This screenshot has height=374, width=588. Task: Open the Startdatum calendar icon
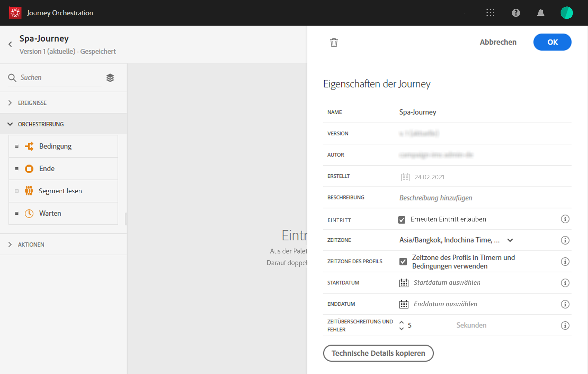point(404,283)
